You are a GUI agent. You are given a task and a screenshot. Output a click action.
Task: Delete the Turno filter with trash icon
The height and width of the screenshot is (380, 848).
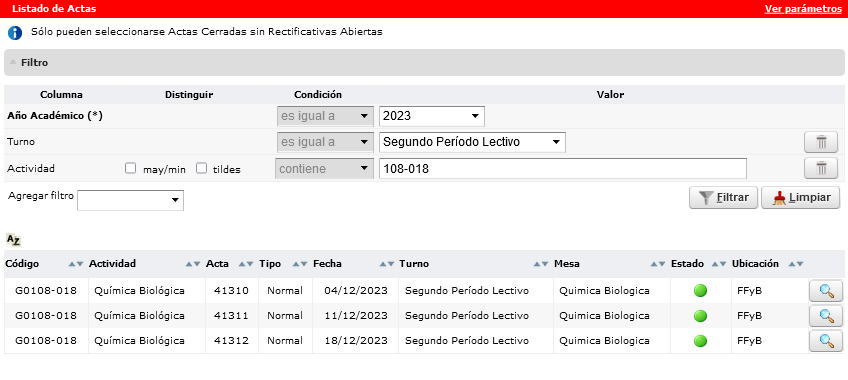[822, 143]
